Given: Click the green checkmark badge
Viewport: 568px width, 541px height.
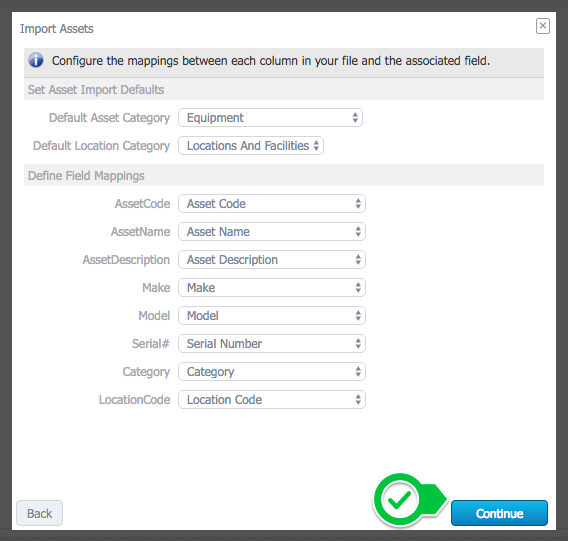Looking at the screenshot, I should coord(399,500).
